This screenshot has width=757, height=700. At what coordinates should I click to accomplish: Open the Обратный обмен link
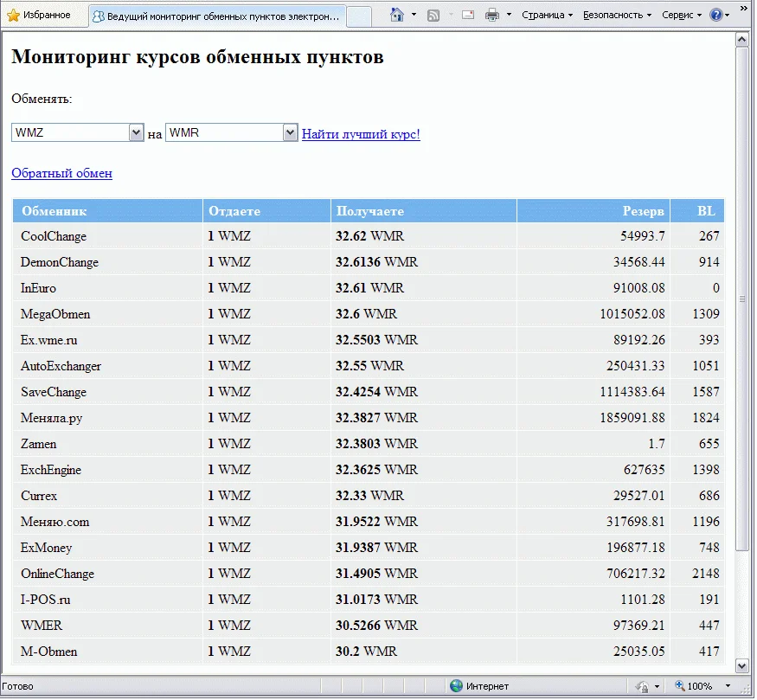click(x=61, y=173)
